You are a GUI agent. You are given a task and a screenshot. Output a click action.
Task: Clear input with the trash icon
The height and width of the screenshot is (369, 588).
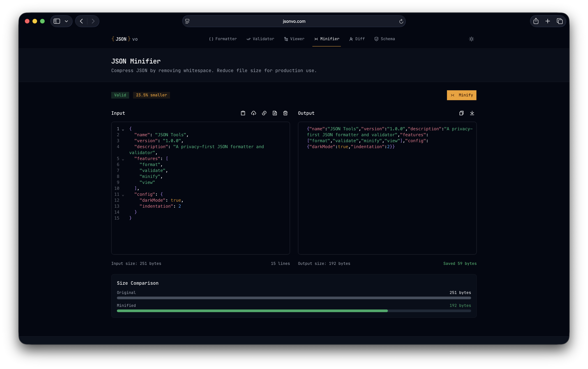click(x=285, y=113)
